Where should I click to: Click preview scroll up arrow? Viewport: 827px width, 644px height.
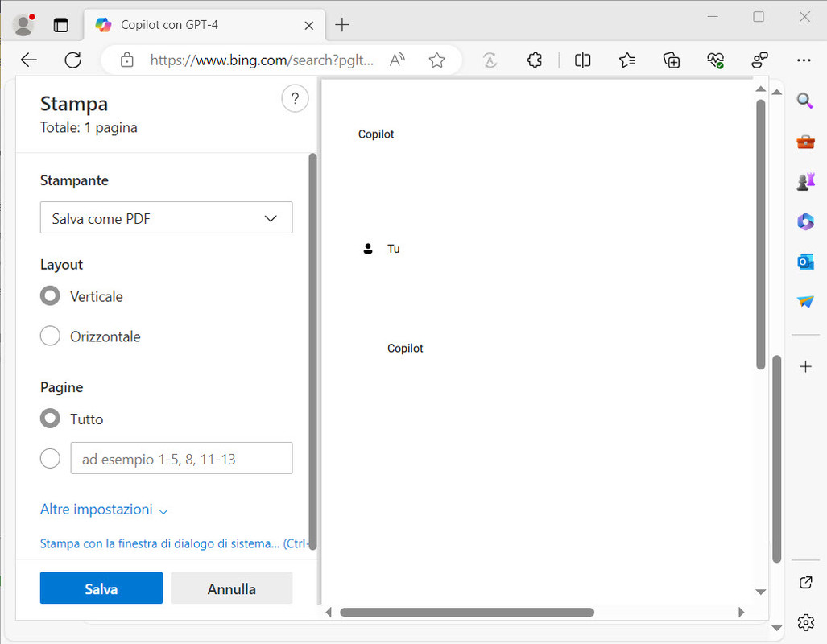tap(760, 89)
